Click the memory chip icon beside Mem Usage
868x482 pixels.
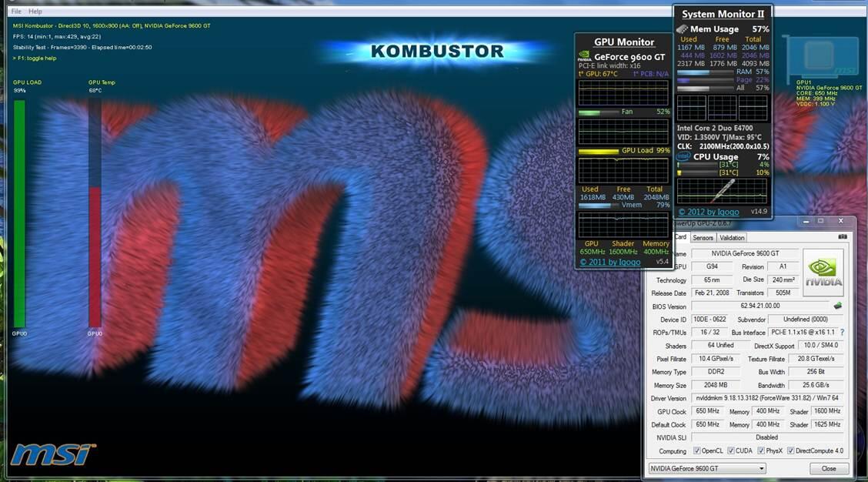click(x=682, y=28)
